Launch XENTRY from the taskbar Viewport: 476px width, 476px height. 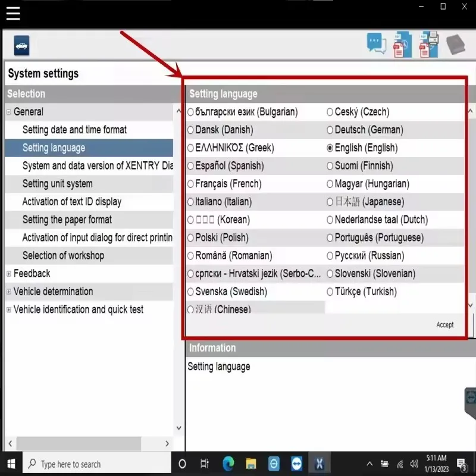320,464
